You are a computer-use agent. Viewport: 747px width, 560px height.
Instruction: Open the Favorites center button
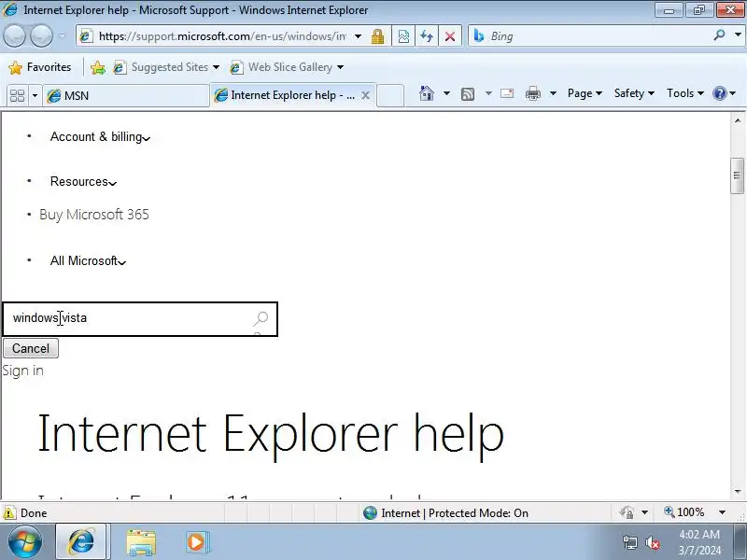(40, 67)
